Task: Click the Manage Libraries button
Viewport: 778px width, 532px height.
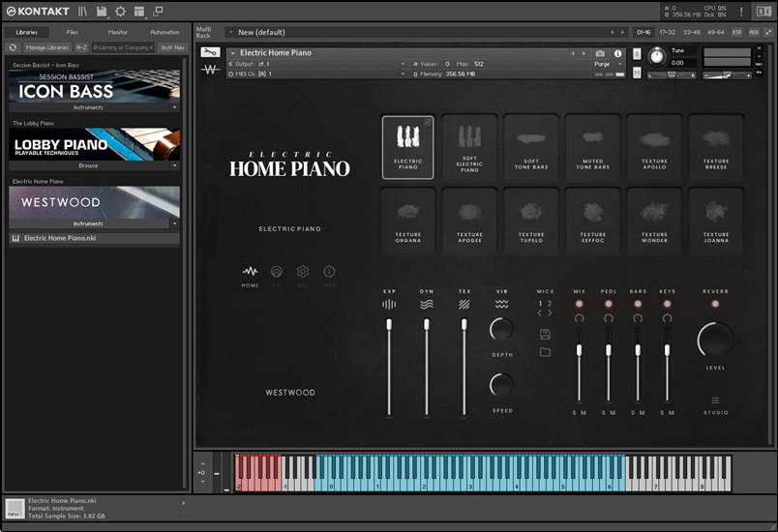Action: [46, 46]
